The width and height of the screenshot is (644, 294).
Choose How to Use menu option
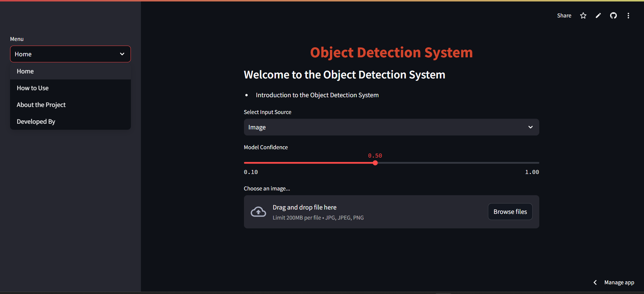(33, 88)
